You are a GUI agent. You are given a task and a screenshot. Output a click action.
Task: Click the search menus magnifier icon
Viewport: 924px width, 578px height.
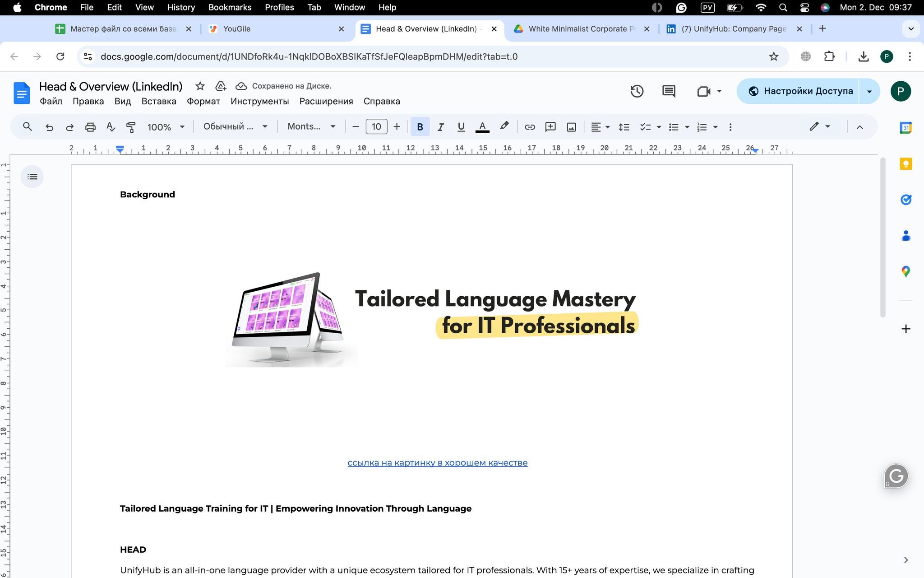28,127
